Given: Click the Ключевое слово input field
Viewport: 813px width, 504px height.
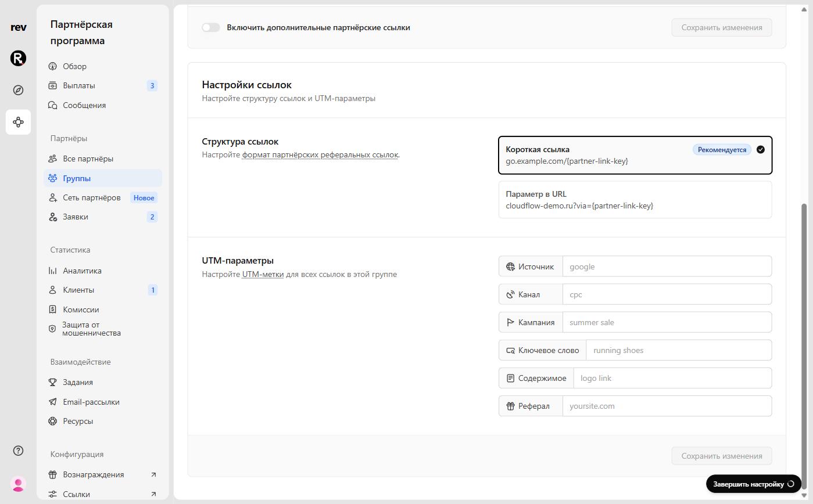Looking at the screenshot, I should 679,350.
